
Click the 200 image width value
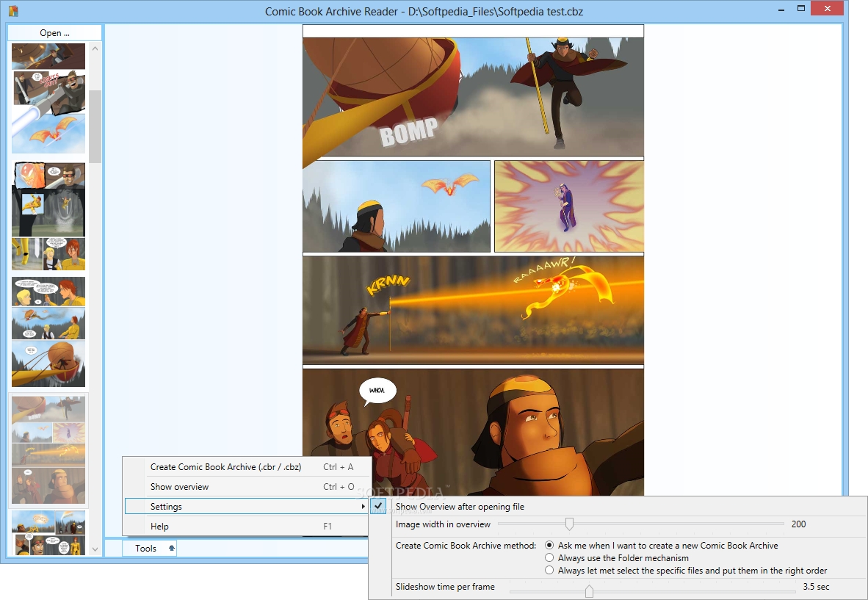click(x=798, y=524)
